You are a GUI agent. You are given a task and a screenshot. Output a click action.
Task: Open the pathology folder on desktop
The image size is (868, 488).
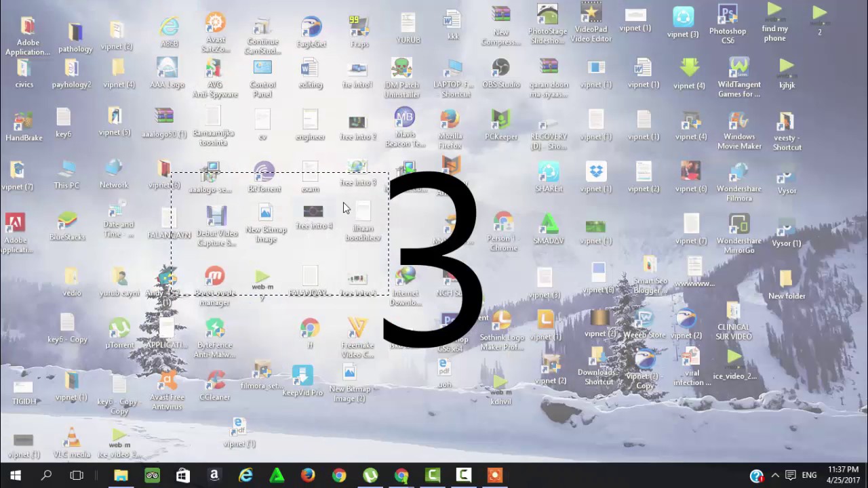coord(75,38)
